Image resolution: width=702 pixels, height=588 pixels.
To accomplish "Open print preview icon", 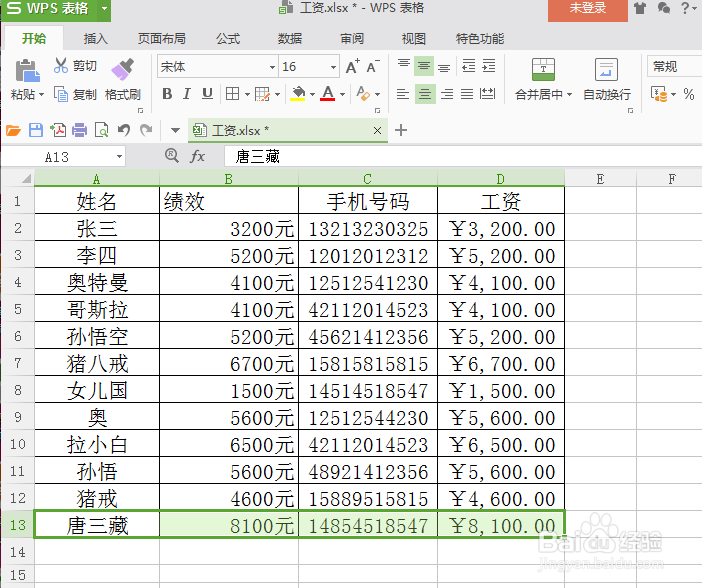I will pos(102,130).
